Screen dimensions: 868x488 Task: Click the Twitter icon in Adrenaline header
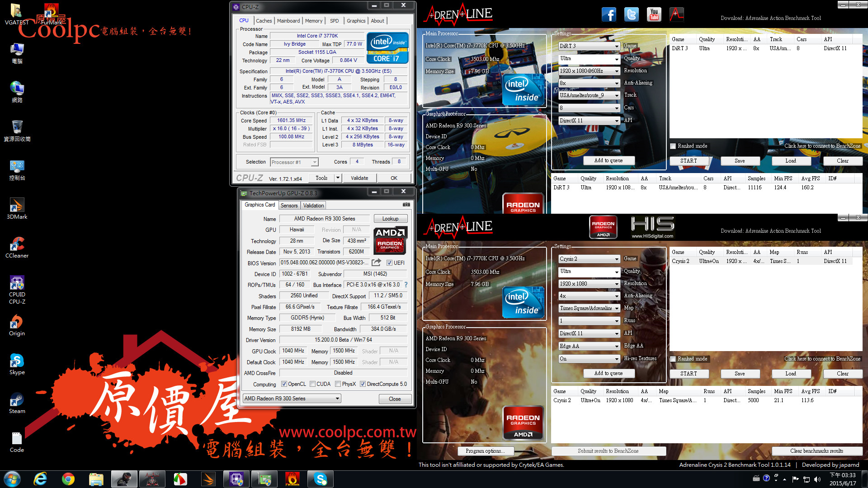click(632, 14)
